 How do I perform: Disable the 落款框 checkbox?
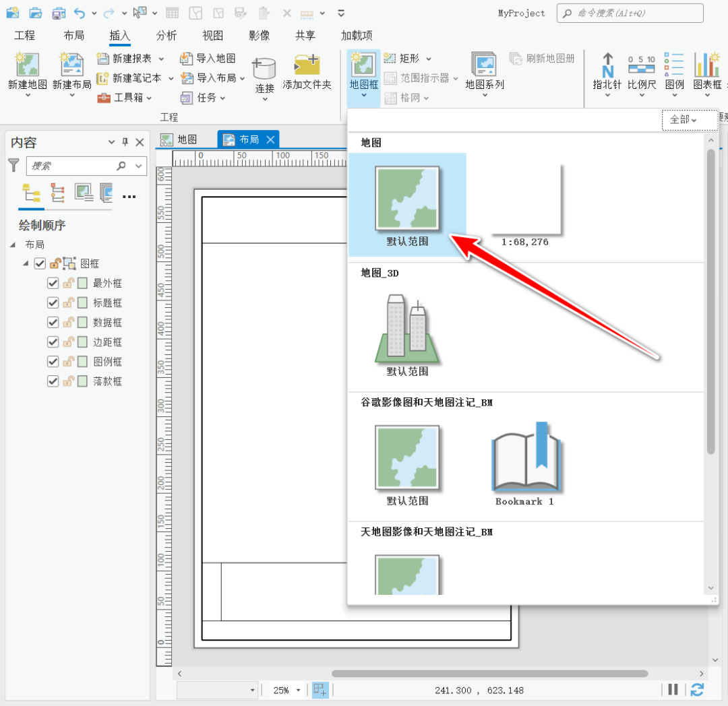click(x=52, y=381)
